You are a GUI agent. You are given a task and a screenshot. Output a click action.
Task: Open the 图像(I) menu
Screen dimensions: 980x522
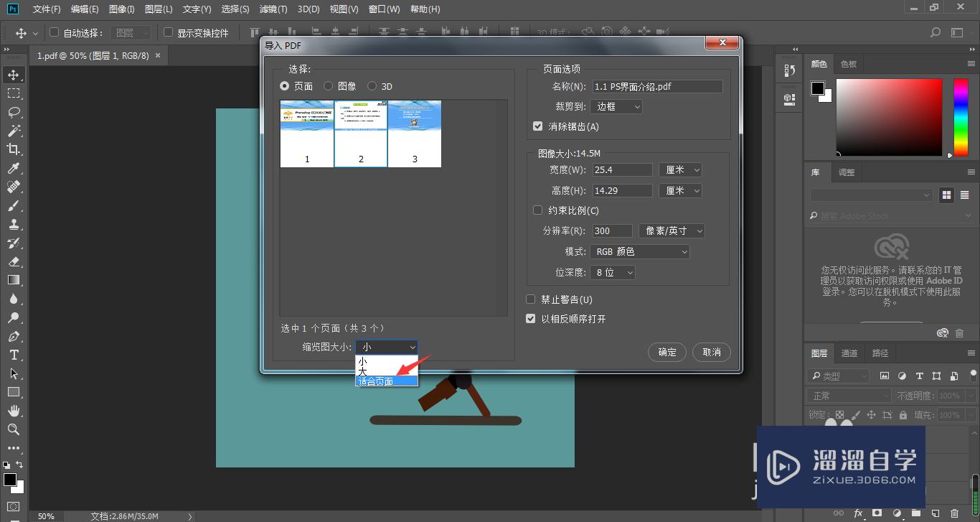click(122, 9)
